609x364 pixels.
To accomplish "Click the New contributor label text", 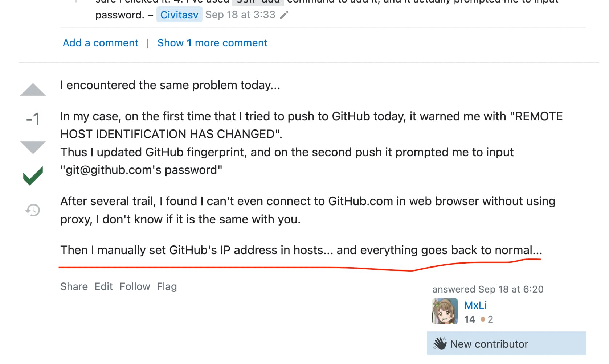I will coord(489,344).
